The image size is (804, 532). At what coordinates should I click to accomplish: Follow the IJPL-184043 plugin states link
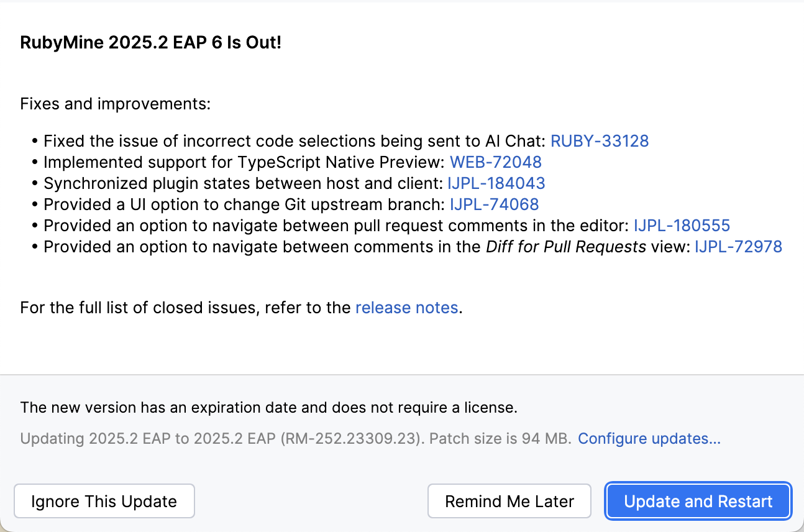pos(496,183)
